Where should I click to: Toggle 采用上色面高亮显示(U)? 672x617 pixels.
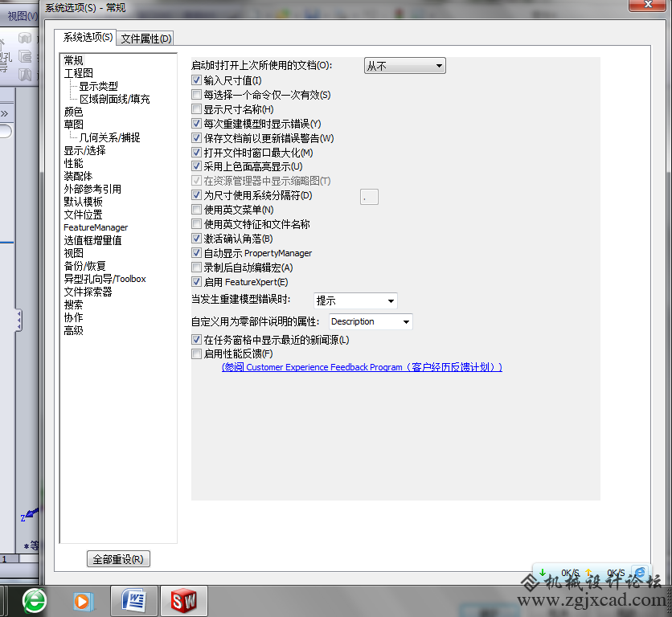[196, 166]
